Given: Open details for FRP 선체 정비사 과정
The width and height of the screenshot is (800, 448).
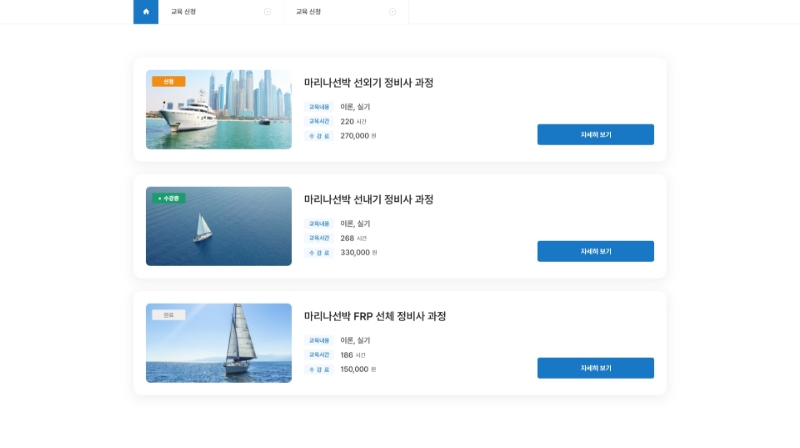Looking at the screenshot, I should [x=595, y=368].
